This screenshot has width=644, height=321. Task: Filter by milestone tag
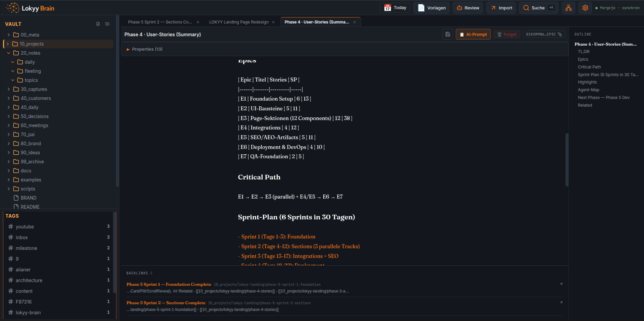point(59,248)
